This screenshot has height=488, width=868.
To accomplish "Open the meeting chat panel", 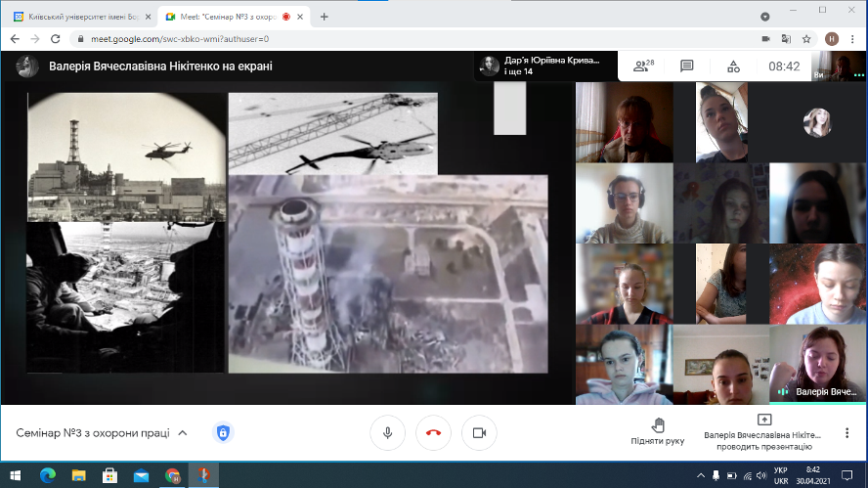I will [687, 67].
